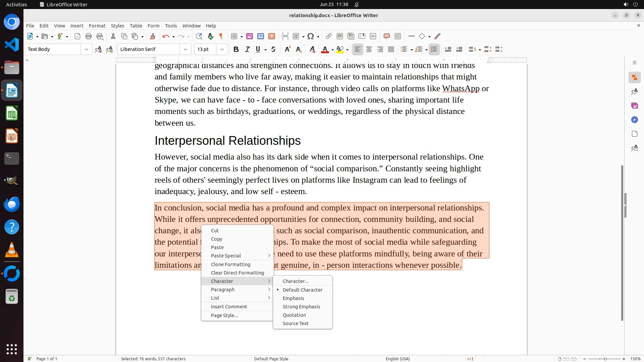Click Page Style... context menu entry
The height and width of the screenshot is (362, 644).
[224, 315]
